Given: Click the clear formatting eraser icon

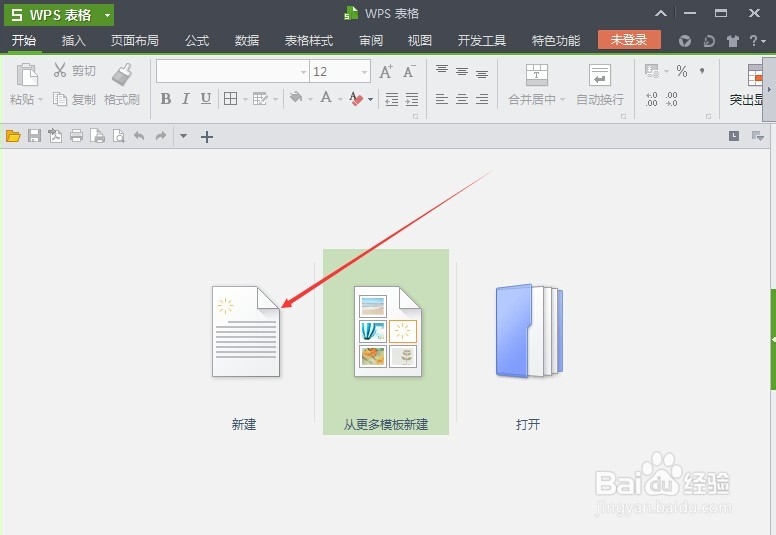Looking at the screenshot, I should click(356, 98).
